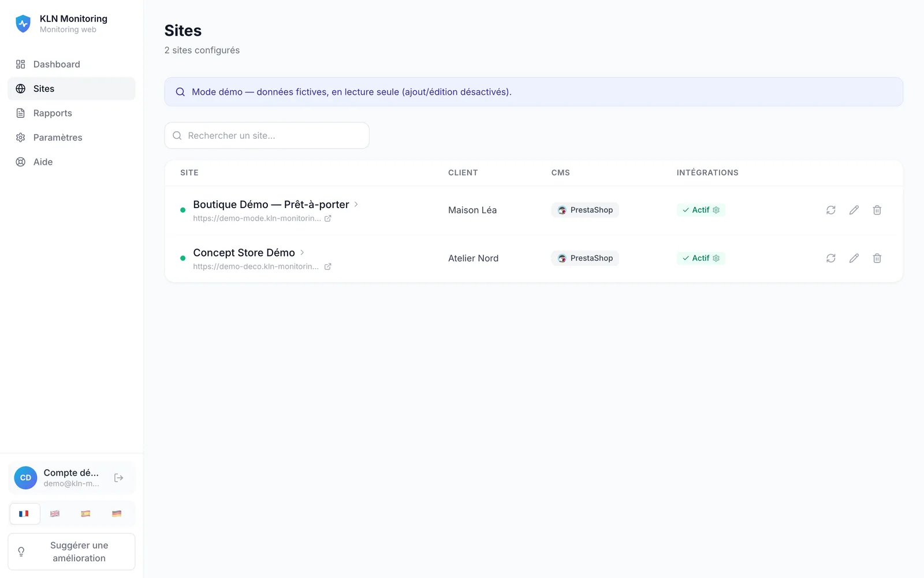924x578 pixels.
Task: Switch language to English flag
Action: (55, 514)
